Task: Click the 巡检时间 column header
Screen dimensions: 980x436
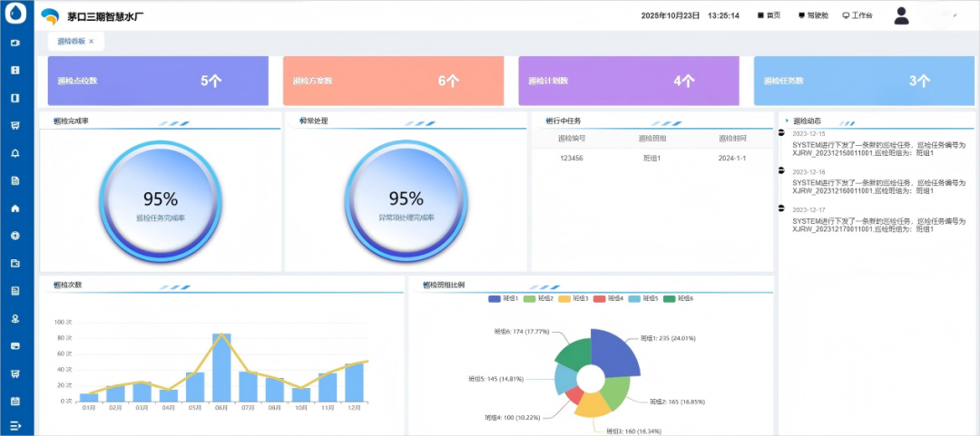Action: [732, 139]
